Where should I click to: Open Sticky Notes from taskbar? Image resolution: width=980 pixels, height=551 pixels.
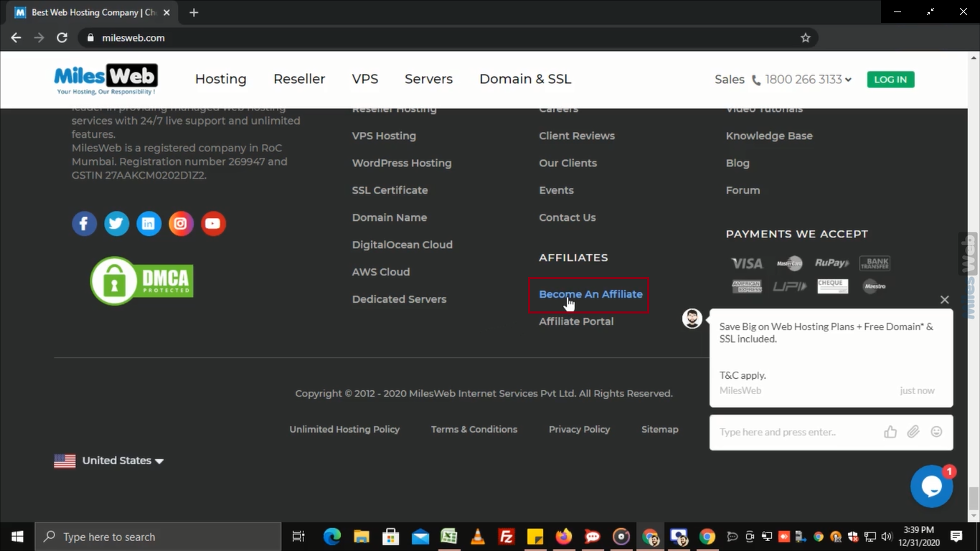(535, 537)
